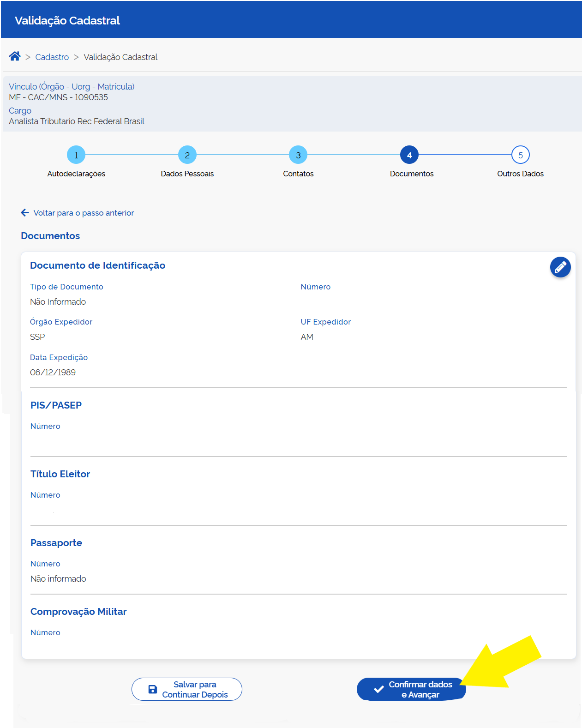Click the Título Eleitor section heading
Screen dimensions: 582x728
point(60,474)
